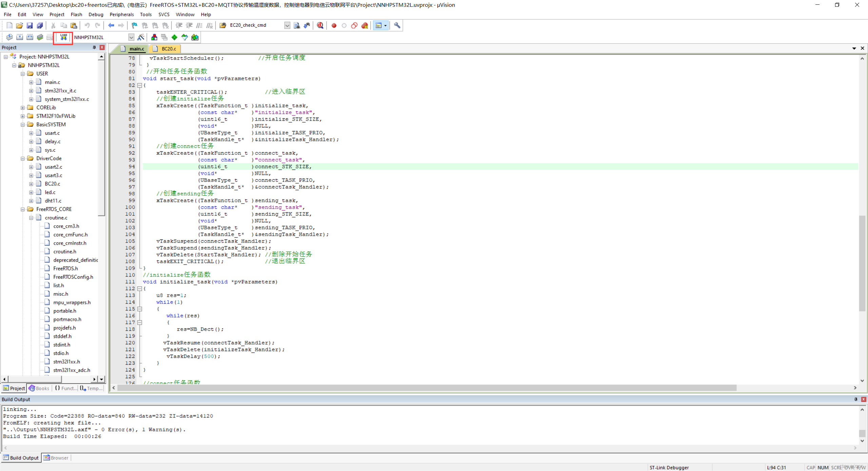Select FreeRTOSConfig.h in project tree
This screenshot has height=471, width=868.
coord(73,277)
